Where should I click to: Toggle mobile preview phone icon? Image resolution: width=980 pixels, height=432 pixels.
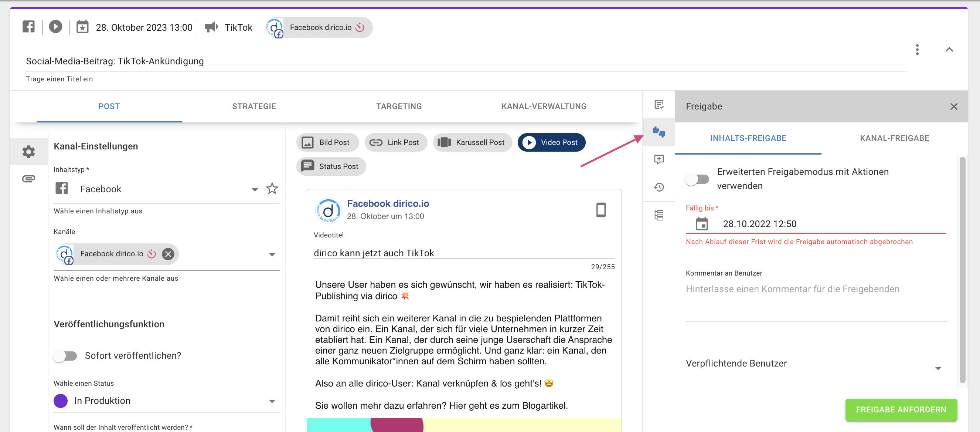click(601, 210)
